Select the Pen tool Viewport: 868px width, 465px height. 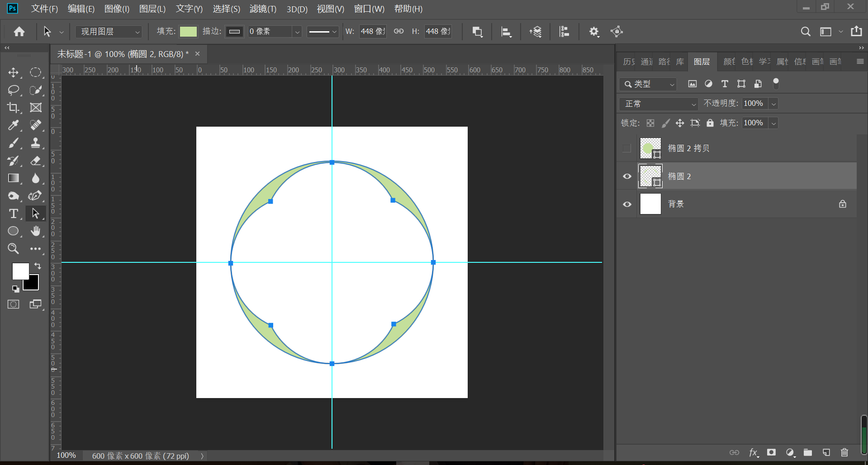coord(35,196)
